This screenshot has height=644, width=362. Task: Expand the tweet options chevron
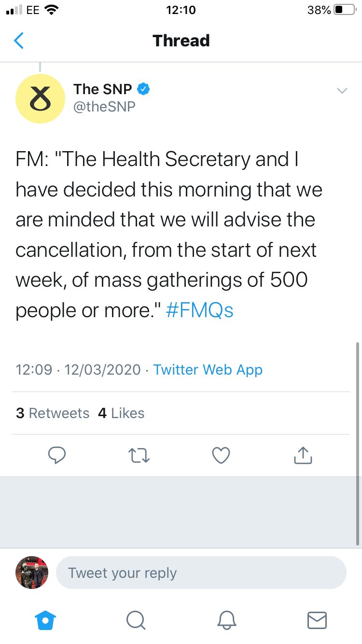point(342,91)
